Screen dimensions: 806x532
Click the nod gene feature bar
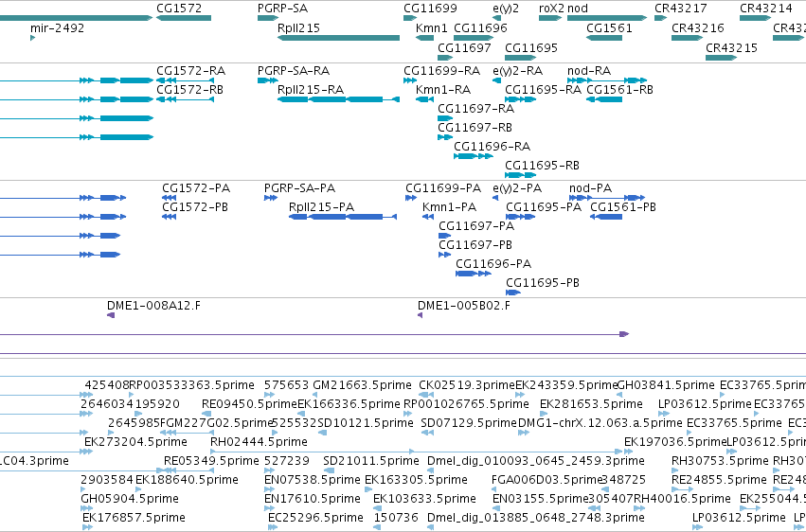pos(606,18)
